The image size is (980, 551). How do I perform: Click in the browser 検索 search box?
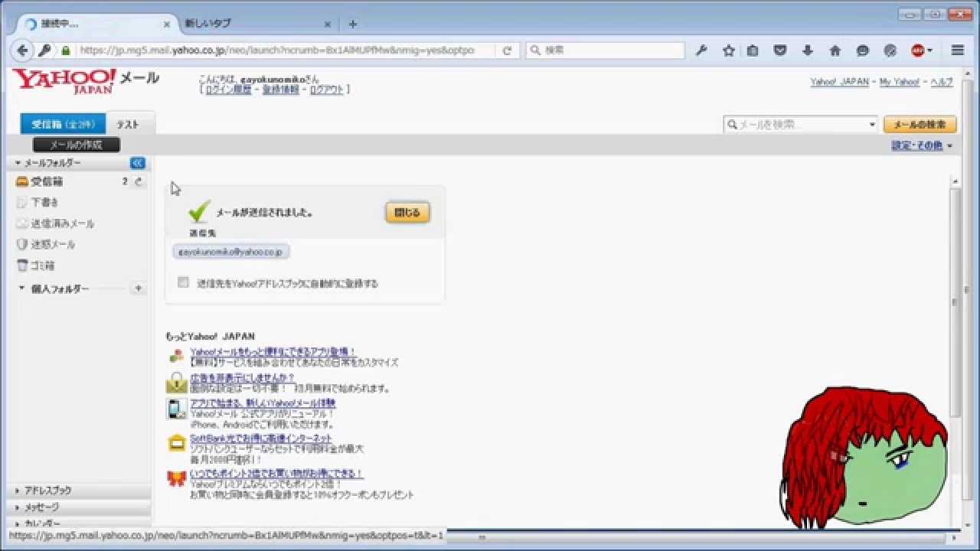[605, 51]
